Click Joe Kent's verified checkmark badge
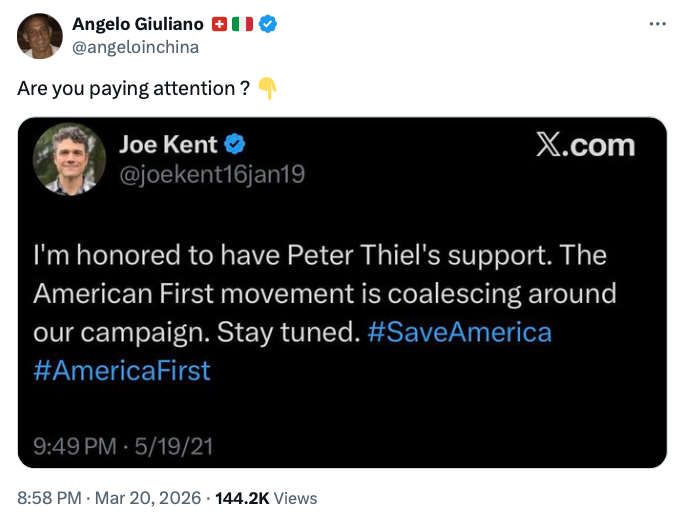685x515 pixels. coord(235,145)
